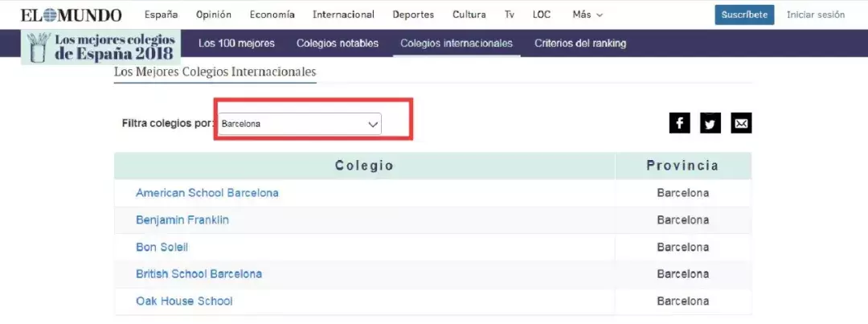
Task: Go to the Internacional section
Action: tap(343, 15)
